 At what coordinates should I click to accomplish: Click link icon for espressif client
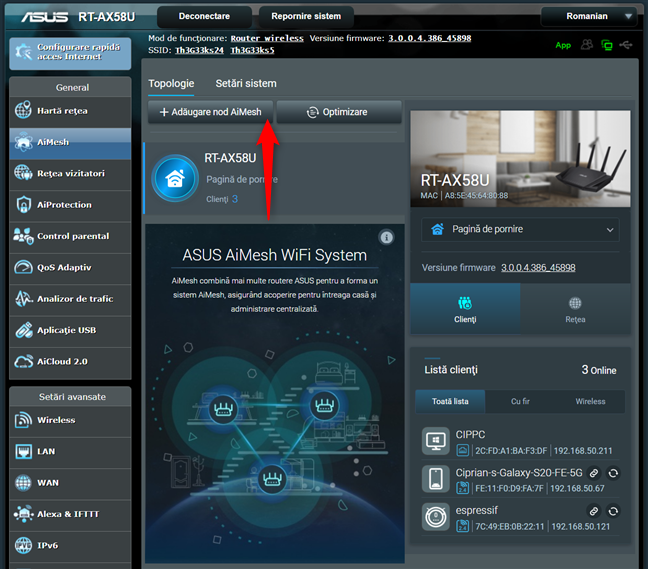593,511
